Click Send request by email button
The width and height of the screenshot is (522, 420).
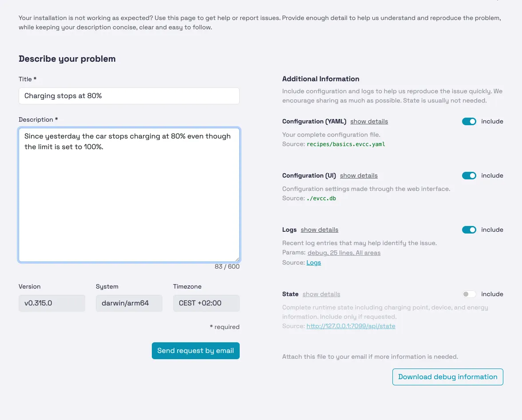(196, 351)
